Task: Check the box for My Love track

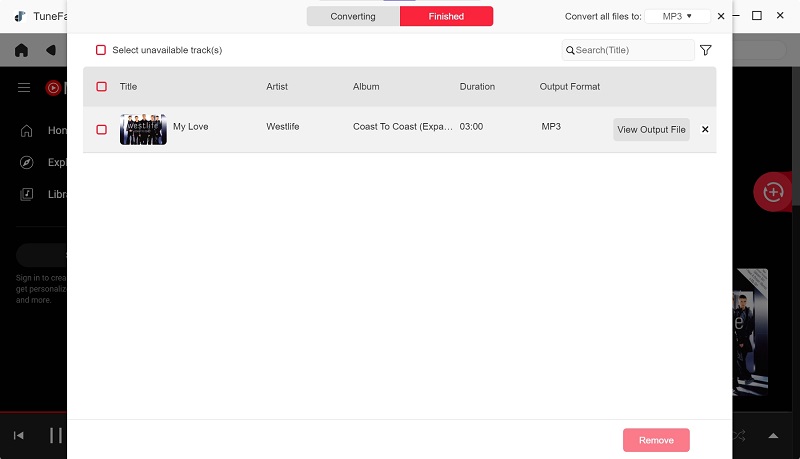Action: (101, 129)
